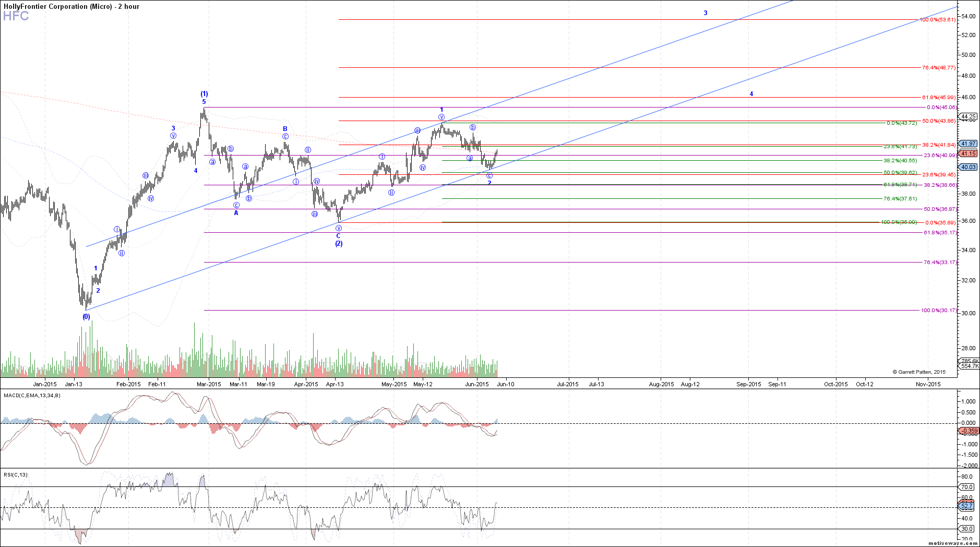
Task: Click the "MACD(C,EMA,13,34,8)" study label
Action: tap(32, 396)
